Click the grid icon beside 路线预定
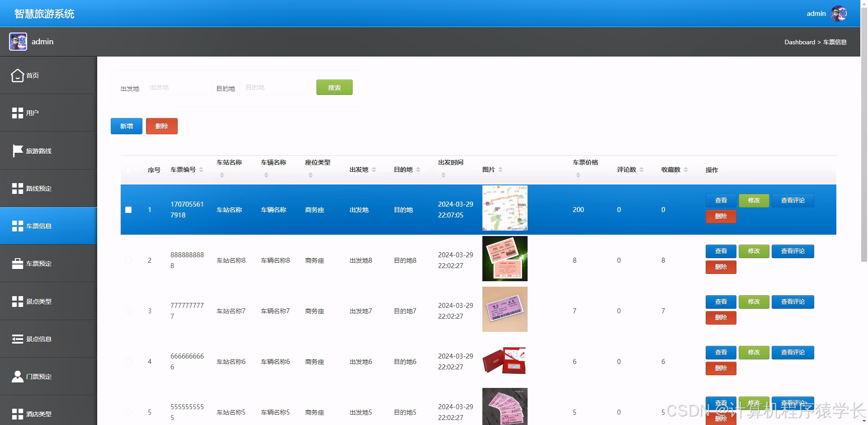Screen dimensions: 868x425 tap(17, 189)
